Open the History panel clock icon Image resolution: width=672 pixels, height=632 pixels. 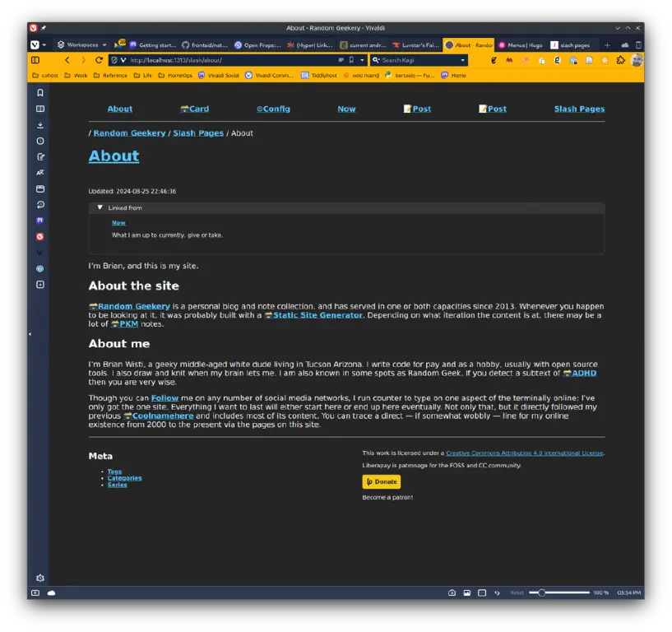(x=40, y=141)
